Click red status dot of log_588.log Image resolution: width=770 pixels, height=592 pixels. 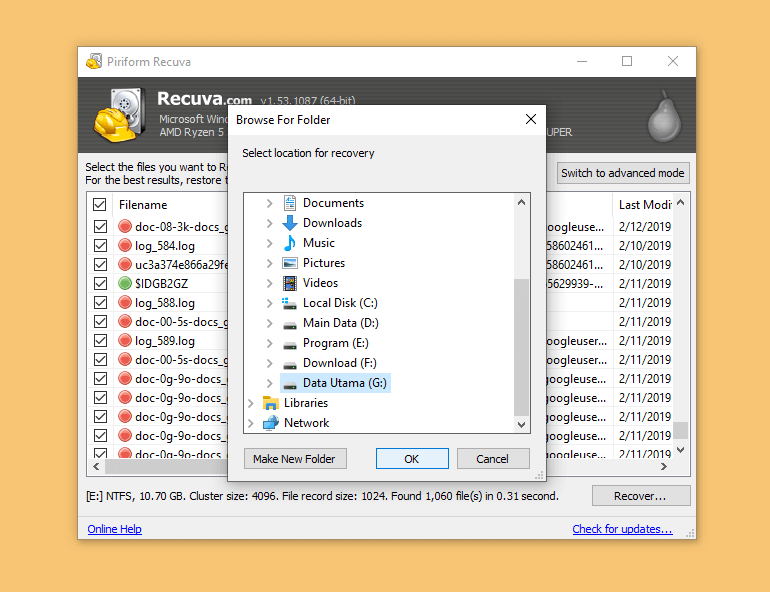(125, 302)
